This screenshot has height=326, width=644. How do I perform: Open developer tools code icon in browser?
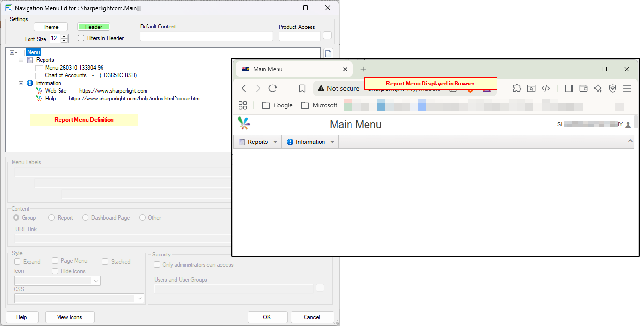546,88
